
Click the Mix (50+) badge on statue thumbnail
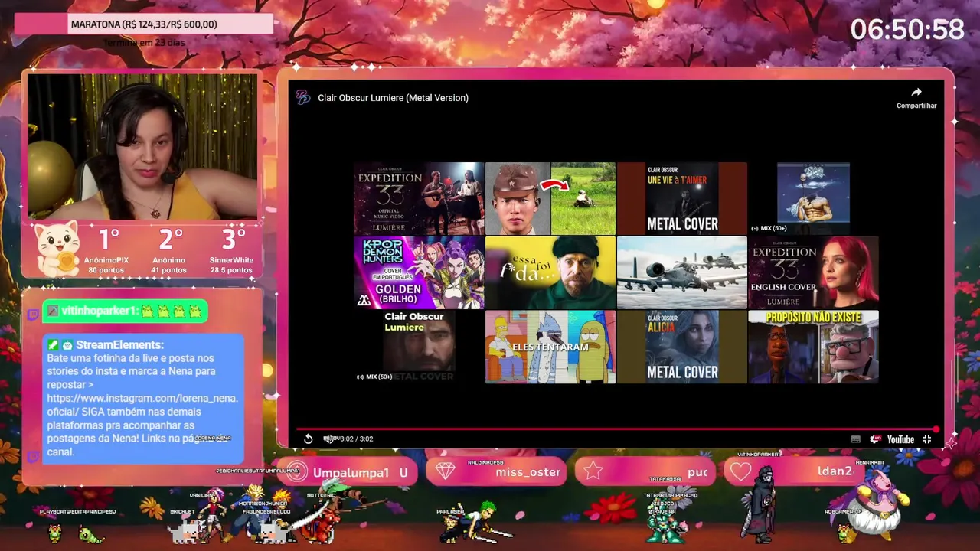(769, 228)
